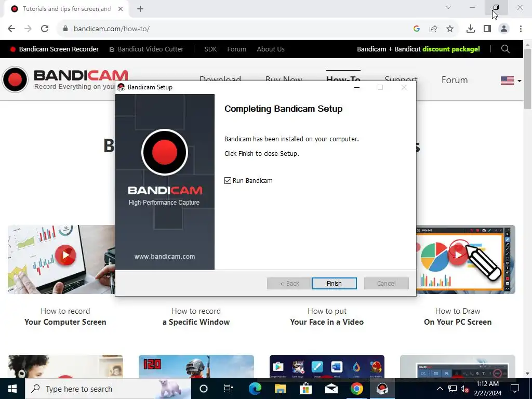This screenshot has width=532, height=399.
Task: Click the www.bandicam.com text in setup
Action: tap(165, 257)
